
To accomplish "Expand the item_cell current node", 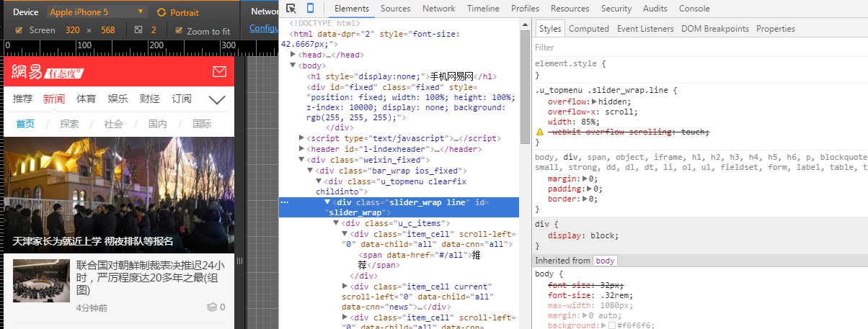I will [x=345, y=286].
